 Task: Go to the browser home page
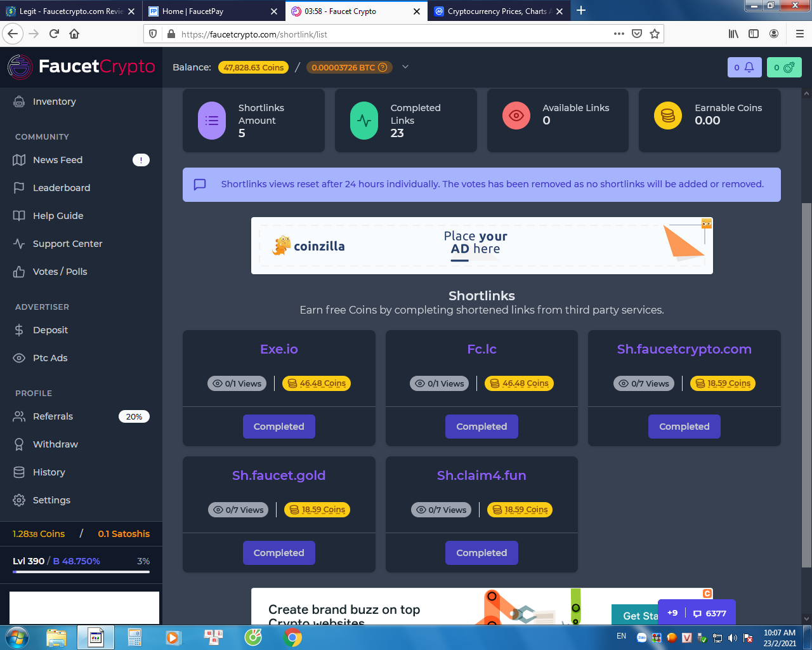(74, 34)
